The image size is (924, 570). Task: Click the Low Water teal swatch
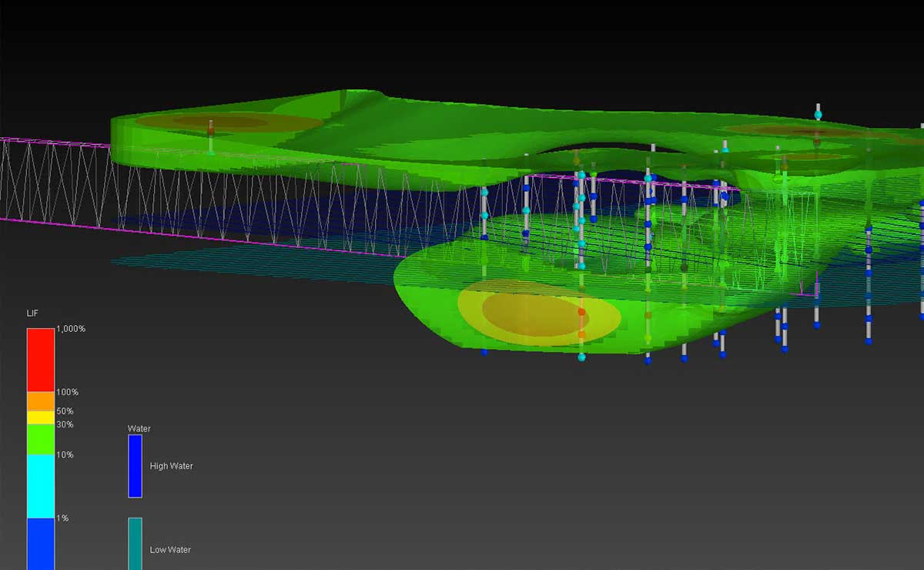(x=135, y=544)
